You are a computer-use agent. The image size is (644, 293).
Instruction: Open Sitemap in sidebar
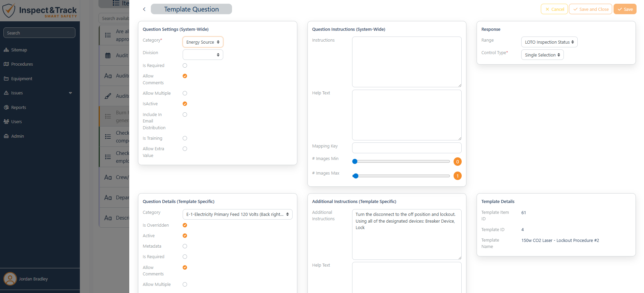[x=19, y=50]
